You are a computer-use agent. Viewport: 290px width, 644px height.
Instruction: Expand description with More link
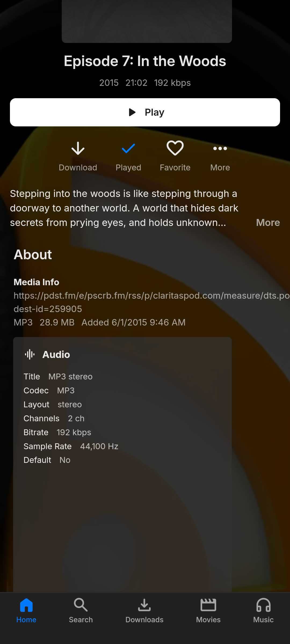coord(268,223)
